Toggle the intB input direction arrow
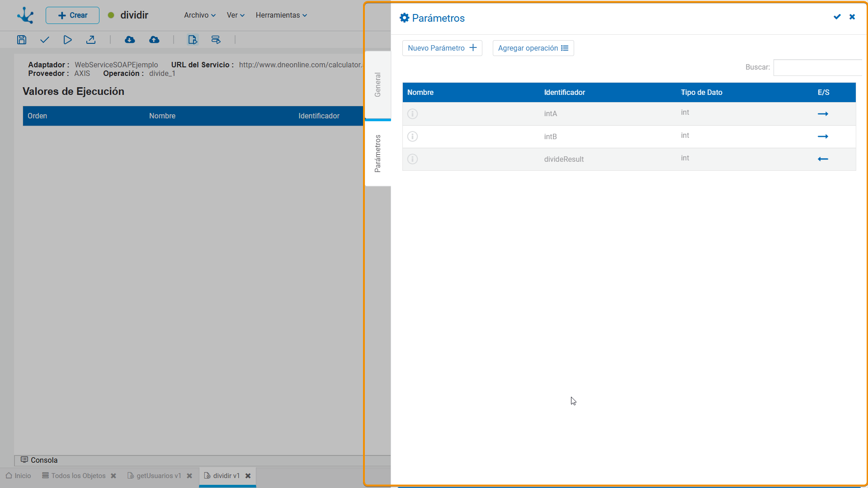The height and width of the screenshot is (488, 868). point(823,136)
